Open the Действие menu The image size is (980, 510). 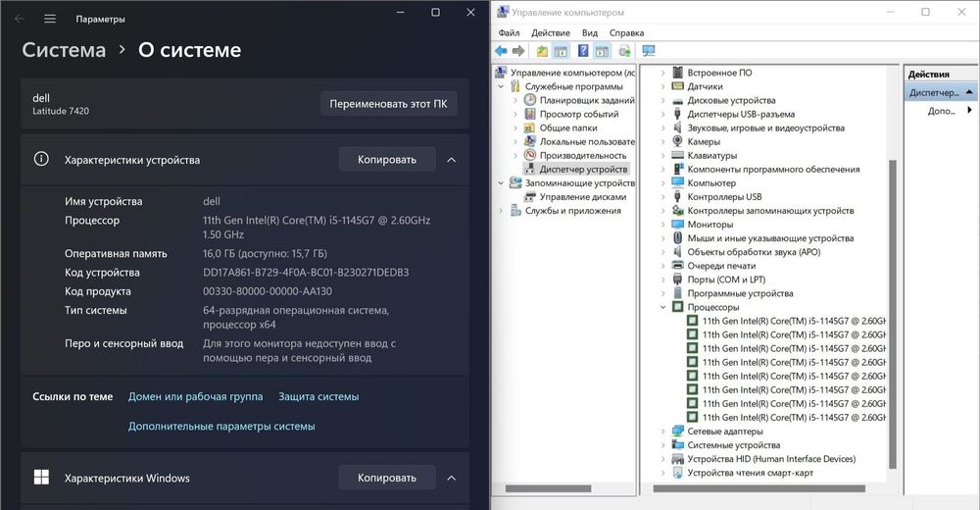(x=551, y=32)
